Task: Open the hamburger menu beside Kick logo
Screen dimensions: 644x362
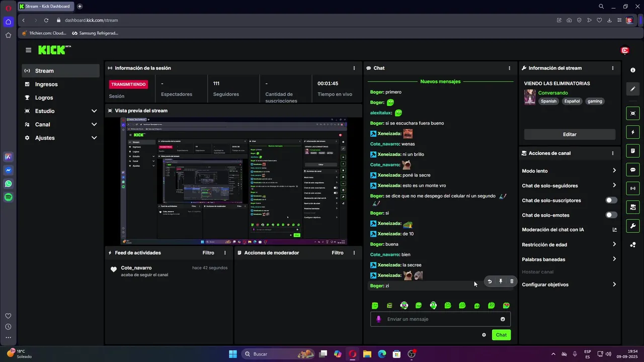Action: click(x=28, y=50)
